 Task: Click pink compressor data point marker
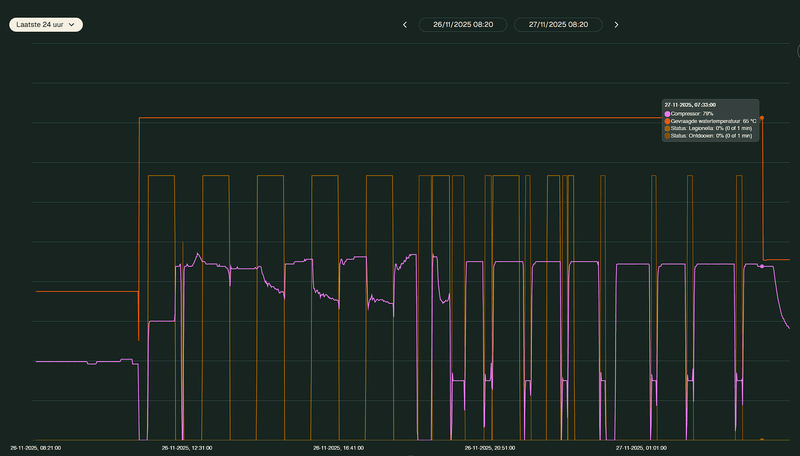762,266
